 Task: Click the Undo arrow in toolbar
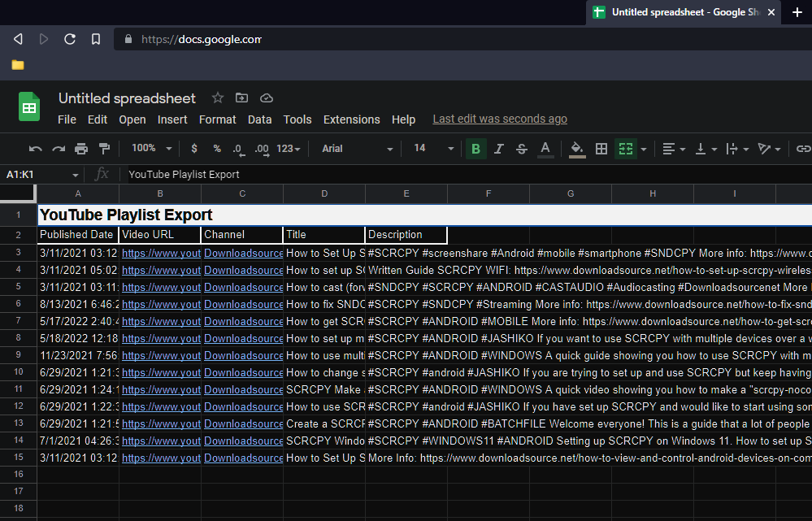(x=35, y=150)
